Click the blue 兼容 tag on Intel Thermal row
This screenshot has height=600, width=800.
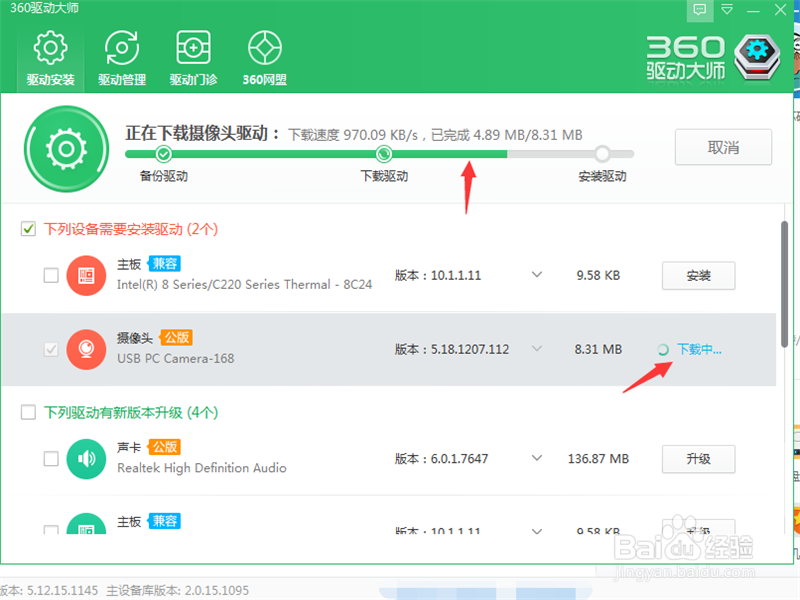pos(164,264)
